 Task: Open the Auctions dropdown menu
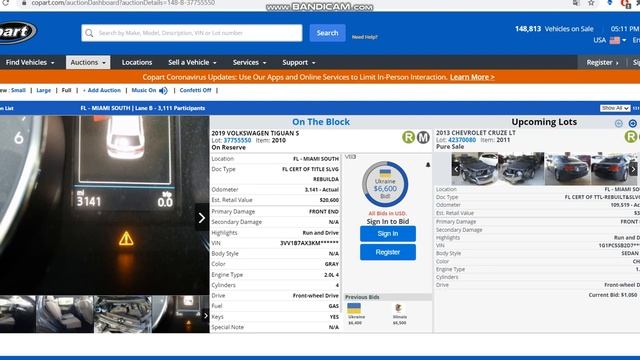pos(88,62)
